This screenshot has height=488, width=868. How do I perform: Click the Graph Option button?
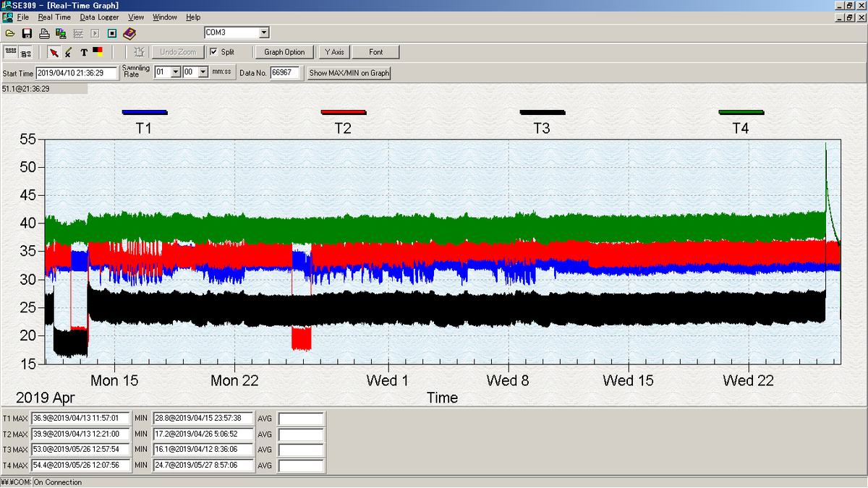pyautogui.click(x=284, y=52)
